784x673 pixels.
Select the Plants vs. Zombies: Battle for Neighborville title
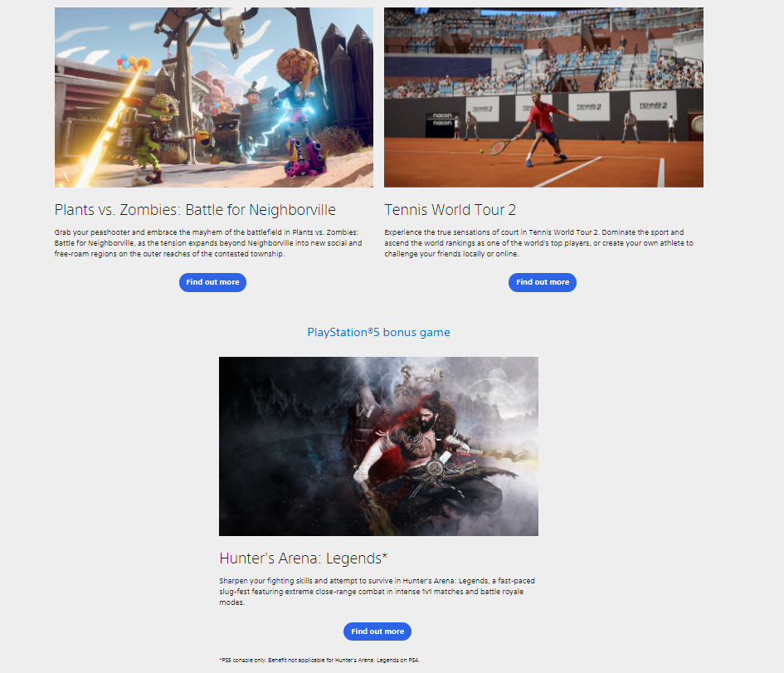[x=195, y=210]
